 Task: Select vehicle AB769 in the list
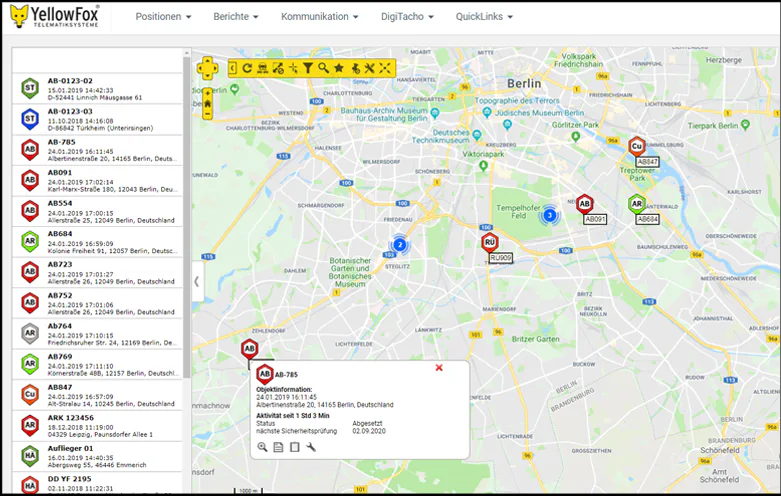pos(98,365)
